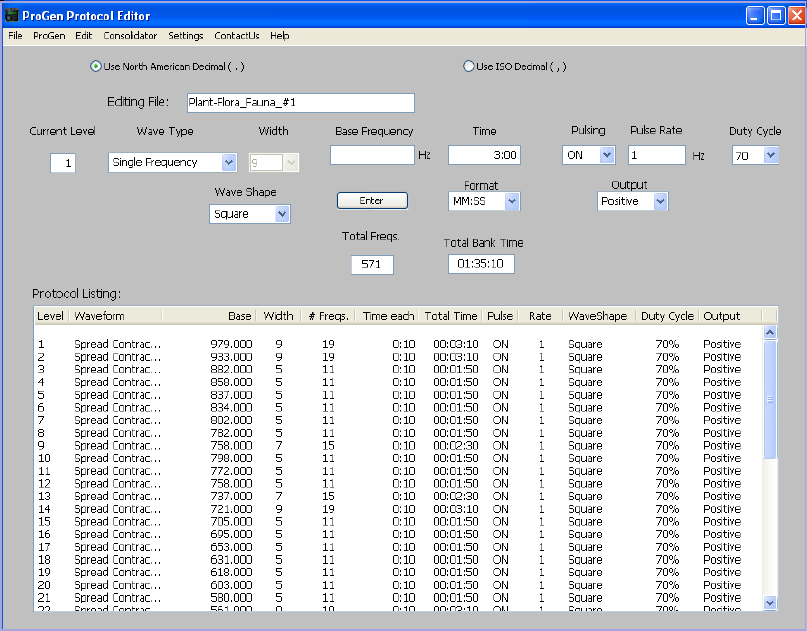
Task: Open the Wave Type dropdown
Action: pyautogui.click(x=228, y=162)
